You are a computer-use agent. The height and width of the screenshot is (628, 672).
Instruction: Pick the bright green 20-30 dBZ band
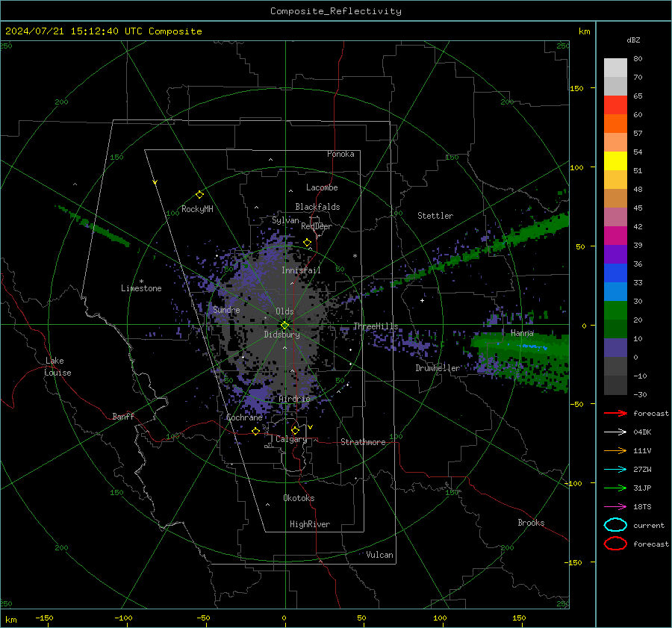(615, 311)
